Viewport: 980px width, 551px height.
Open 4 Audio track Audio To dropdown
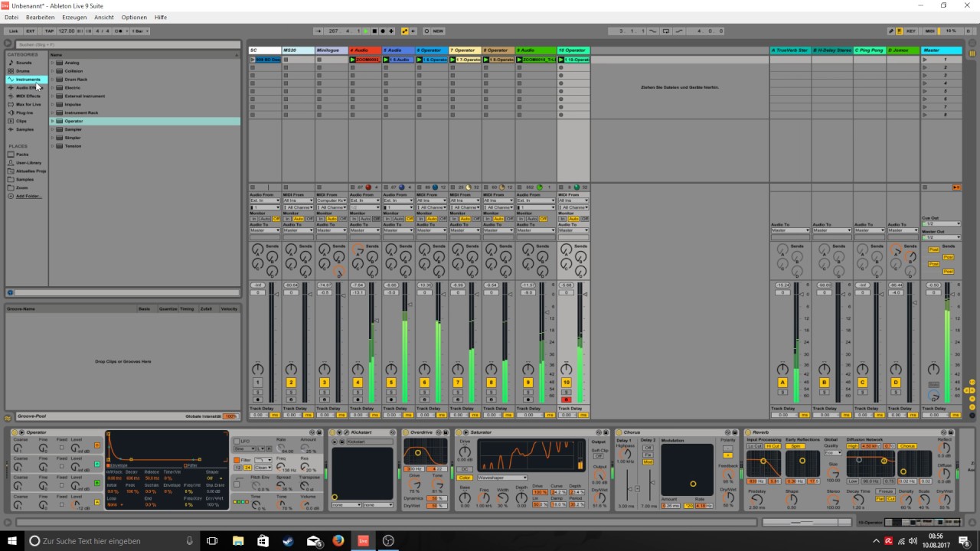(365, 230)
